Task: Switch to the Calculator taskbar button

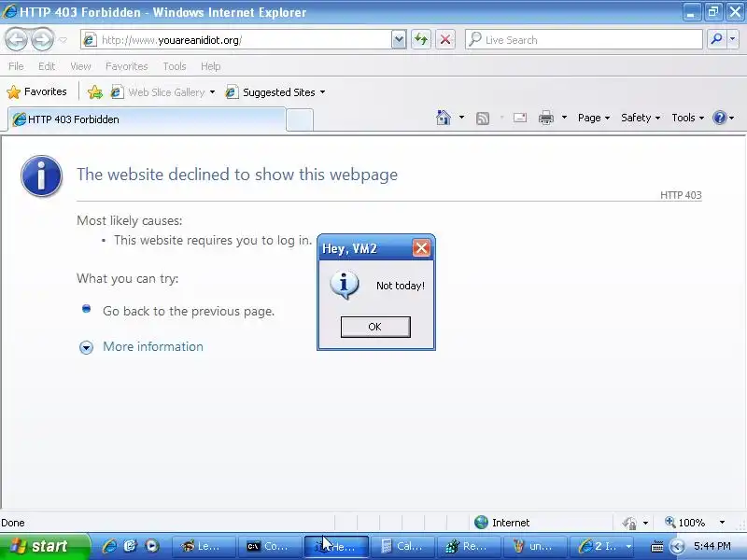Action: pos(402,546)
